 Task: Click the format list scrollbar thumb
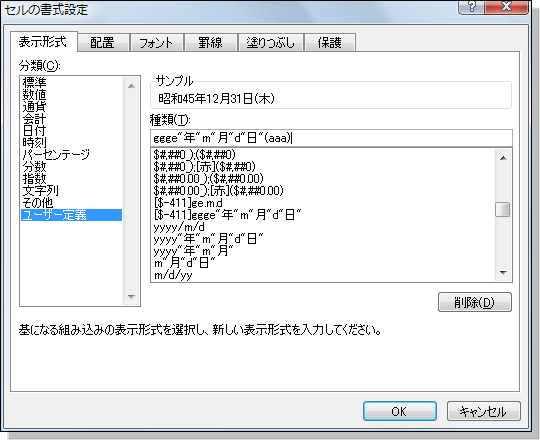(503, 210)
